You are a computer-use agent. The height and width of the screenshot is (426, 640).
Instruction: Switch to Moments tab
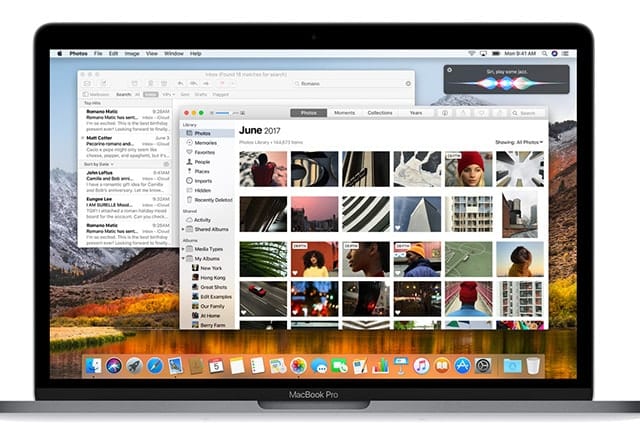click(x=344, y=113)
